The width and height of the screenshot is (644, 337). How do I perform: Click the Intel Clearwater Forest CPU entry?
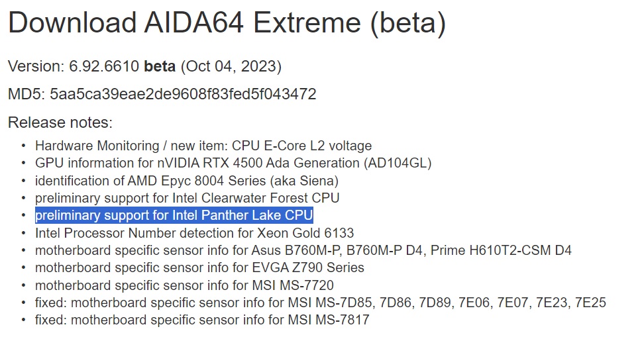click(188, 198)
